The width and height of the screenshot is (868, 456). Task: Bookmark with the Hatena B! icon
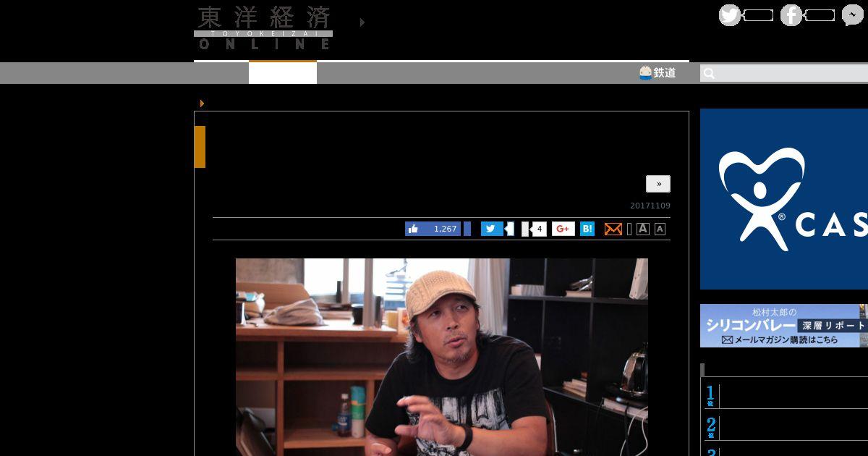[x=587, y=229]
